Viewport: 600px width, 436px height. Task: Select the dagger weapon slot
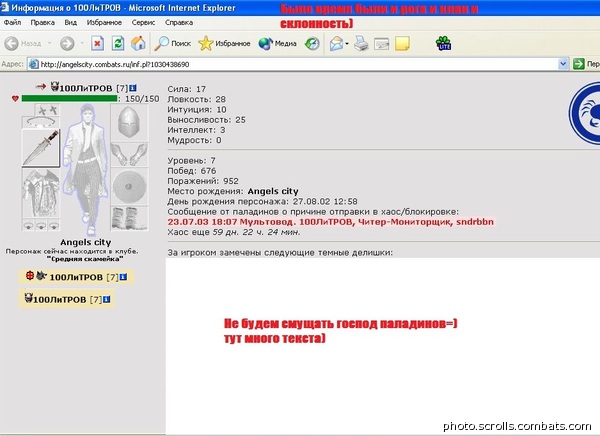41,149
